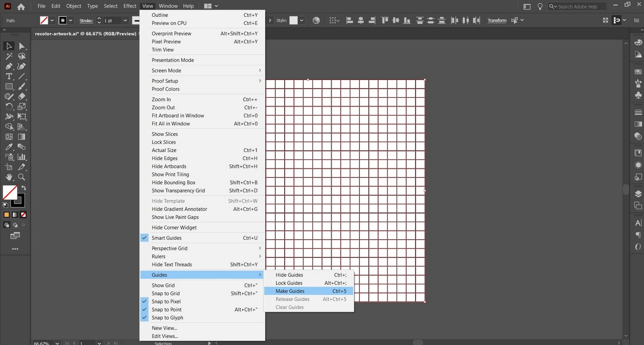Image resolution: width=644 pixels, height=345 pixels.
Task: Expand Screen Mode submenu
Action: 202,71
